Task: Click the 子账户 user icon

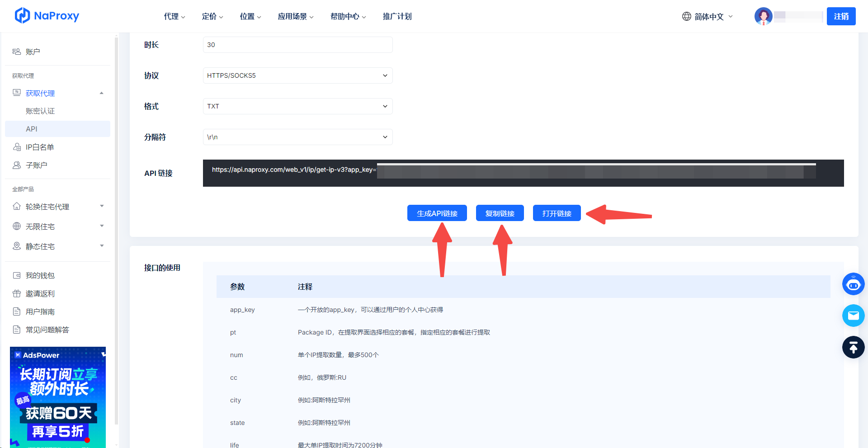Action: pos(17,165)
